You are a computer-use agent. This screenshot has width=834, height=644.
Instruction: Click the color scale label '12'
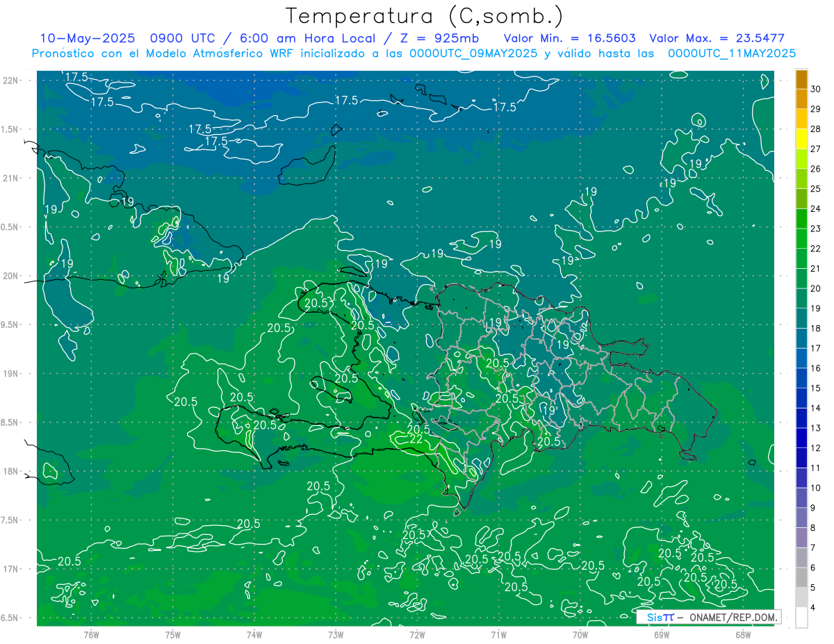pos(816,447)
